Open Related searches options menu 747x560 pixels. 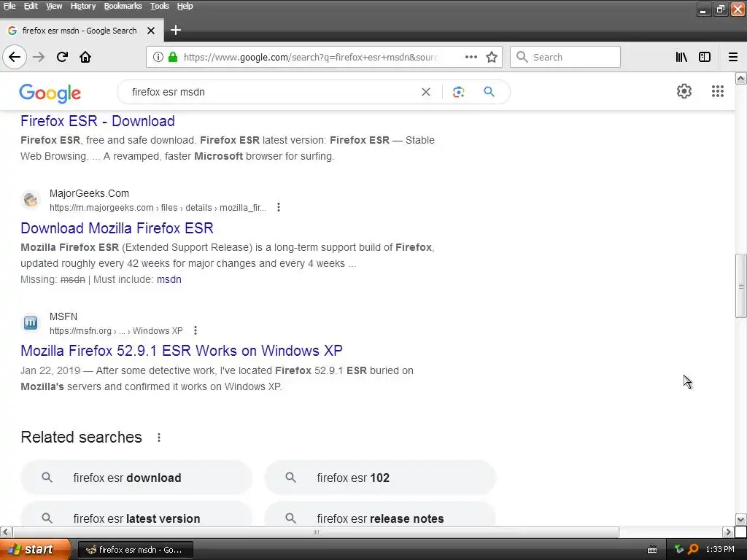159,437
